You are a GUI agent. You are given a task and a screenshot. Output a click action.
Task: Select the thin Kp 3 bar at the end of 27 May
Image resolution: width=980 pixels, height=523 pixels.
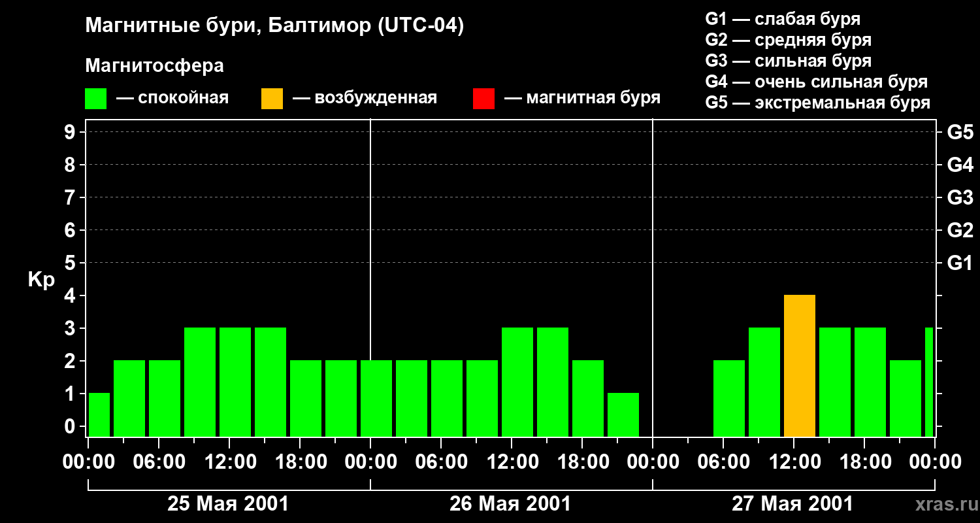(x=929, y=382)
